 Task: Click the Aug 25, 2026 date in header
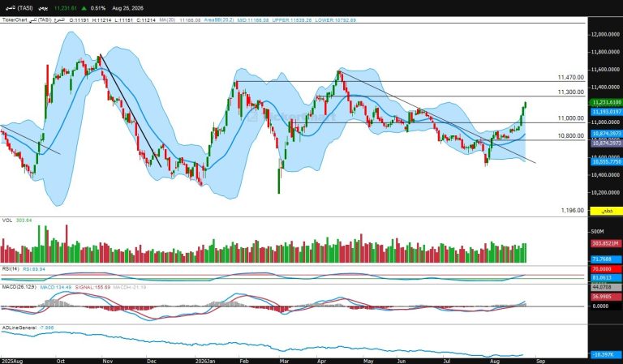[128, 8]
